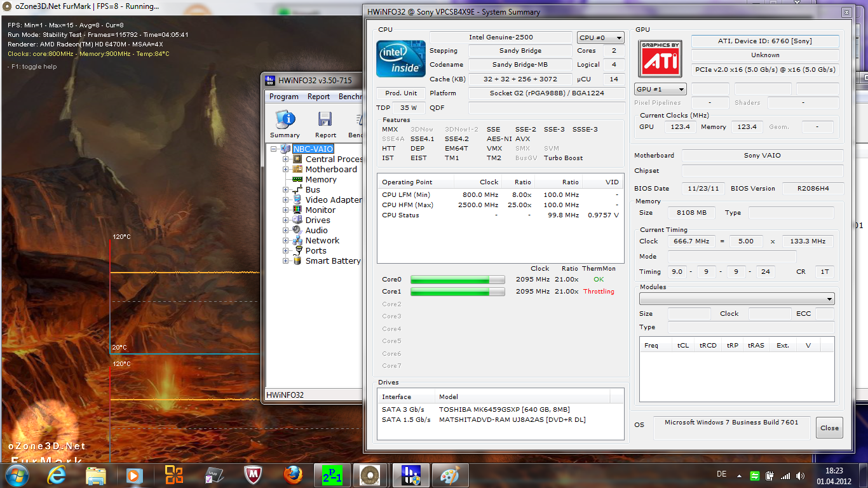868x488 pixels.
Task: Switch to FurMark taskbar button
Action: pyautogui.click(x=371, y=475)
